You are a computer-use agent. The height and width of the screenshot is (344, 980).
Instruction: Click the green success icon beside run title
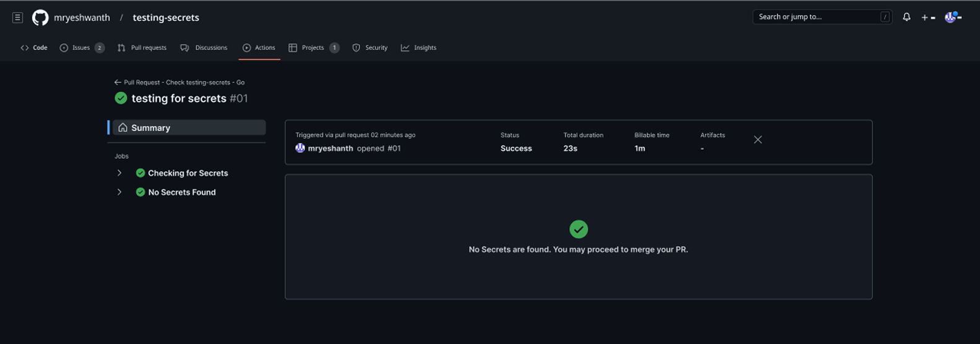121,98
